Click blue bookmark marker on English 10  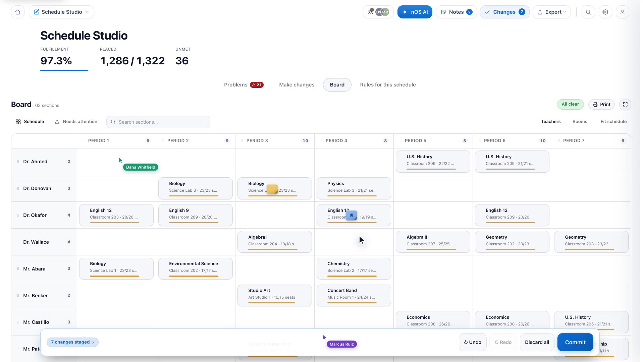coord(352,215)
